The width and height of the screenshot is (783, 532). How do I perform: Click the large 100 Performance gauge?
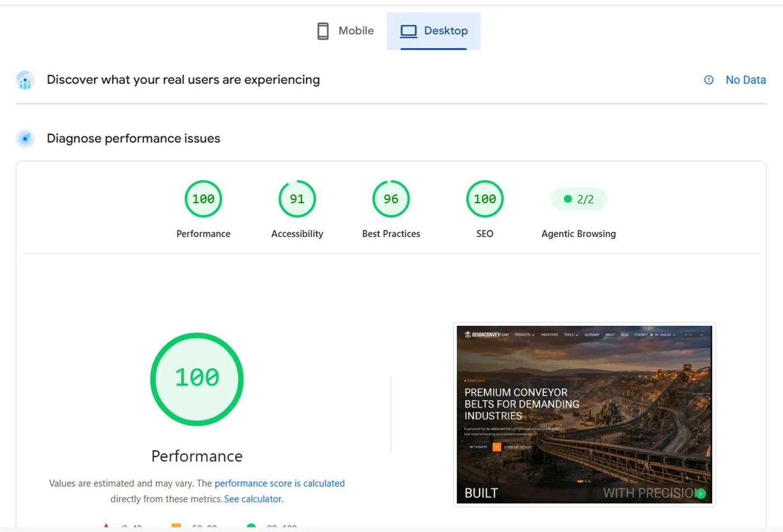point(197,379)
